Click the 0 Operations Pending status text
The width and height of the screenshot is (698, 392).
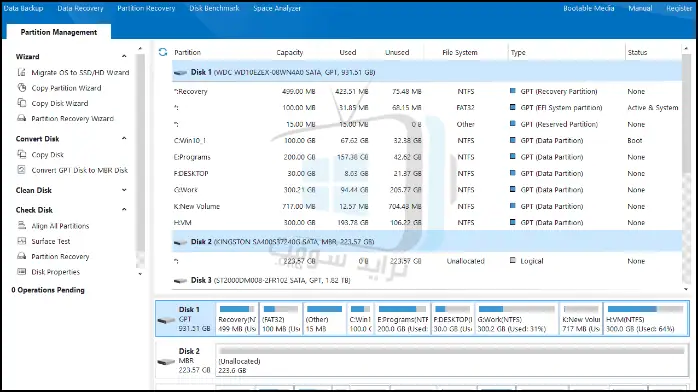click(48, 290)
